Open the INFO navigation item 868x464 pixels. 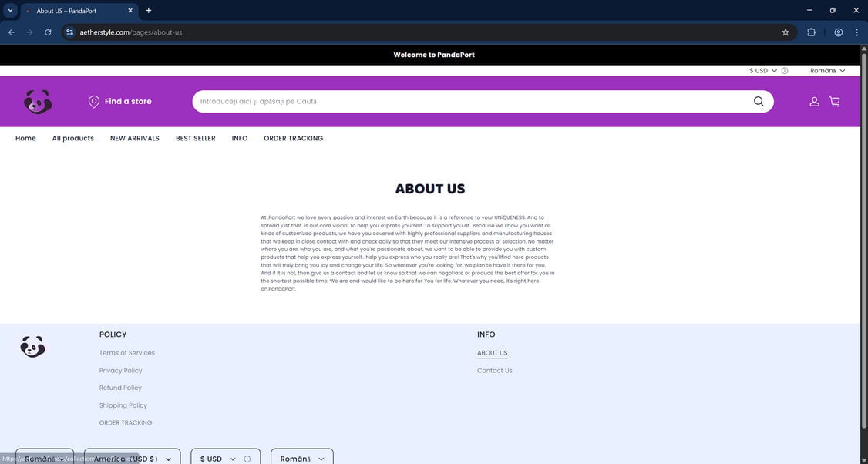tap(240, 139)
